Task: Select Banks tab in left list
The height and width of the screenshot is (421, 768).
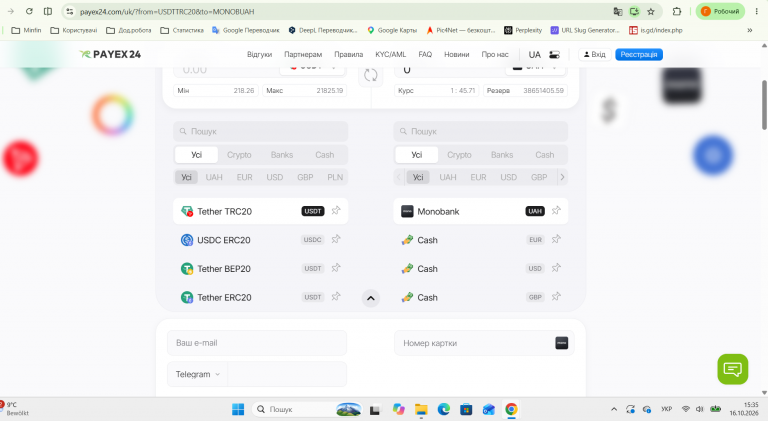Action: pyautogui.click(x=282, y=155)
